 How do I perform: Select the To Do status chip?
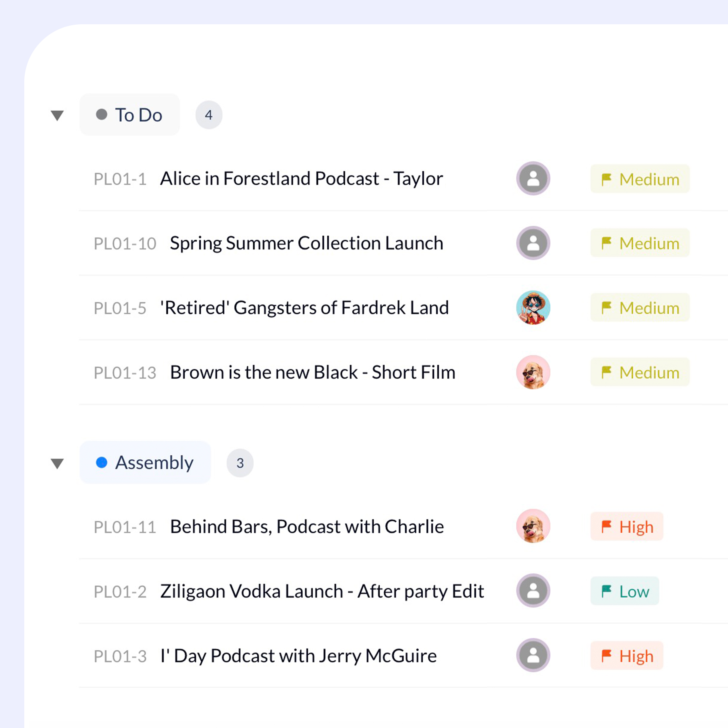130,114
